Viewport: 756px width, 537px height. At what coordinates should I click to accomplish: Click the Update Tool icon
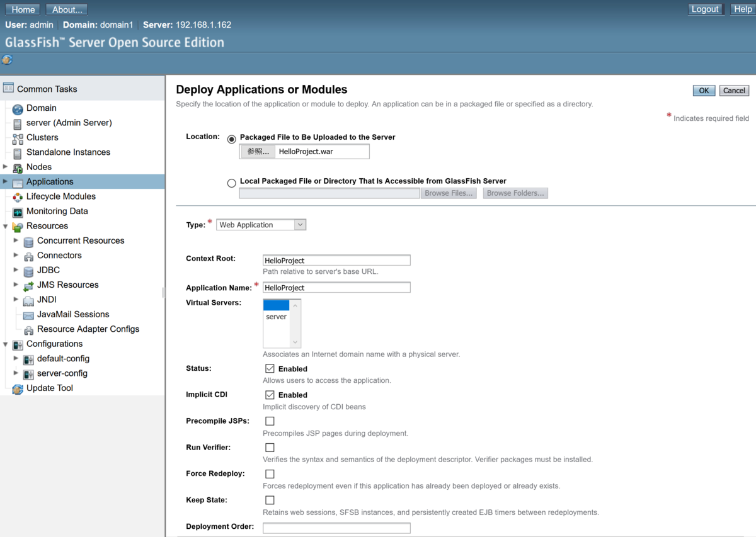[18, 388]
